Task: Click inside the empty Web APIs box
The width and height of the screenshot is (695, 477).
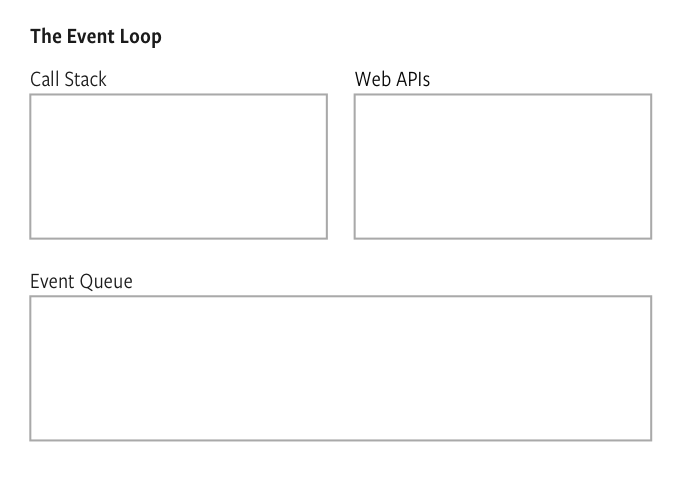Action: [x=502, y=166]
